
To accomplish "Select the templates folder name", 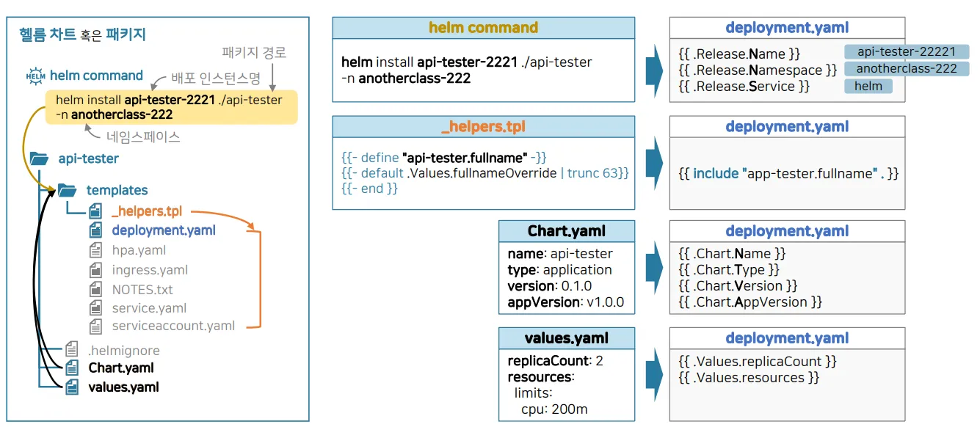I will point(117,190).
